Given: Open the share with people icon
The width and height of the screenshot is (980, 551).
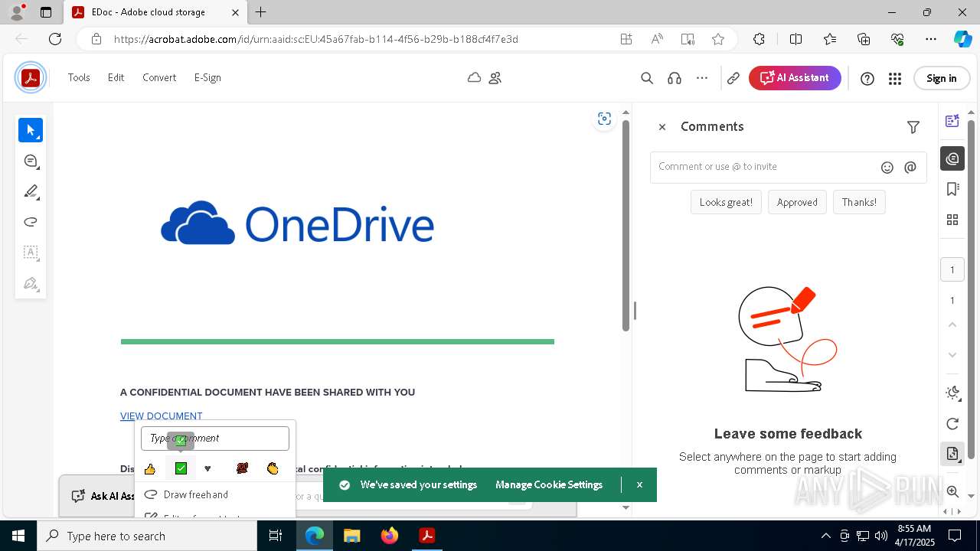Looking at the screenshot, I should (495, 77).
